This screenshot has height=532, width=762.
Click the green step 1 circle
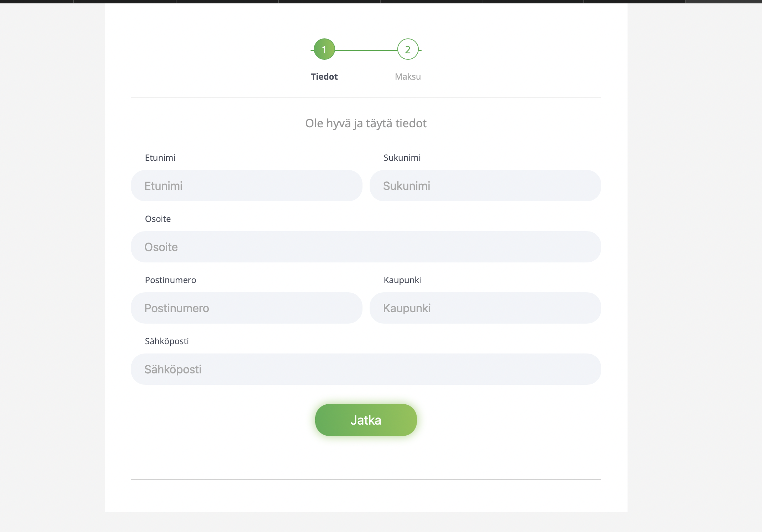coord(324,49)
